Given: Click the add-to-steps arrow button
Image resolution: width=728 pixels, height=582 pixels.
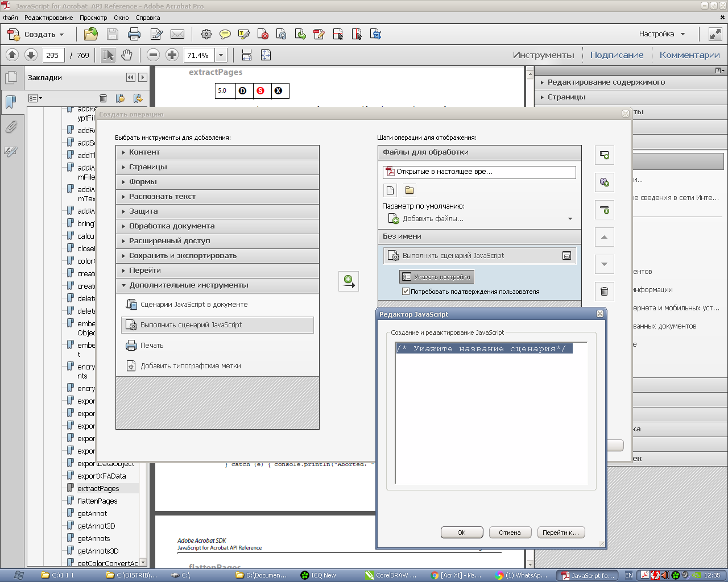Looking at the screenshot, I should pyautogui.click(x=348, y=281).
